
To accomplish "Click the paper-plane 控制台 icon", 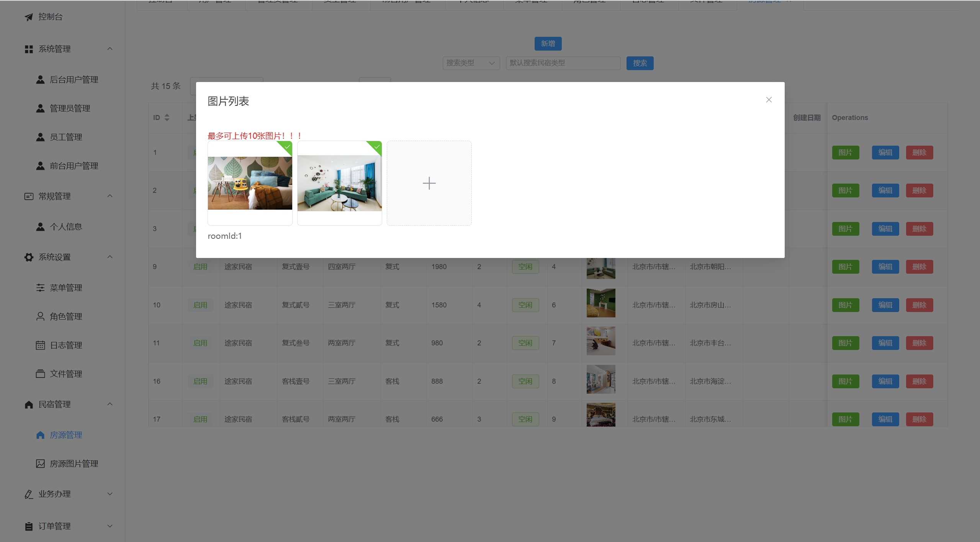I will [x=29, y=17].
